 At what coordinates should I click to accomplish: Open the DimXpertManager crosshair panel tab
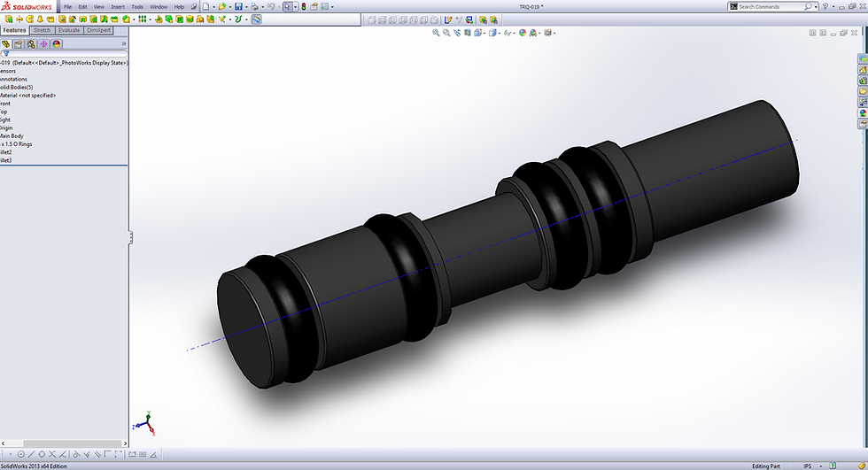coord(43,43)
